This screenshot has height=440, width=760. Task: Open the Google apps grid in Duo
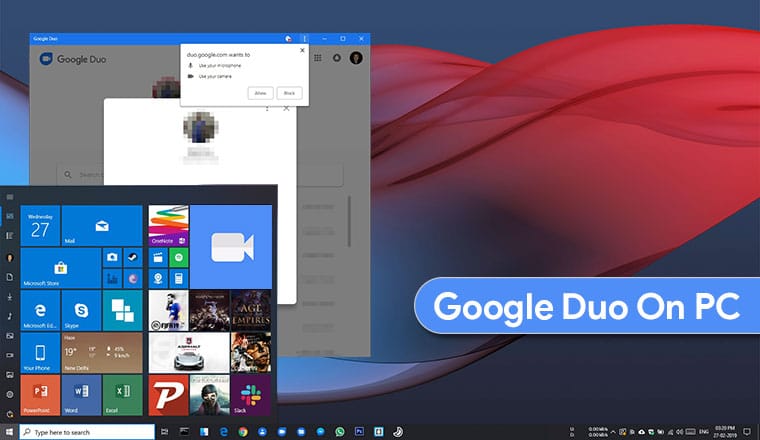[318, 58]
